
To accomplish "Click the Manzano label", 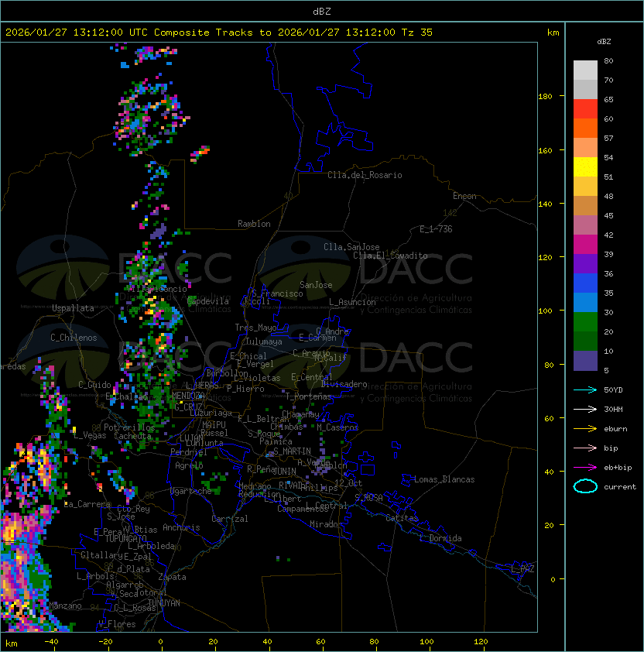I will pos(65,606).
